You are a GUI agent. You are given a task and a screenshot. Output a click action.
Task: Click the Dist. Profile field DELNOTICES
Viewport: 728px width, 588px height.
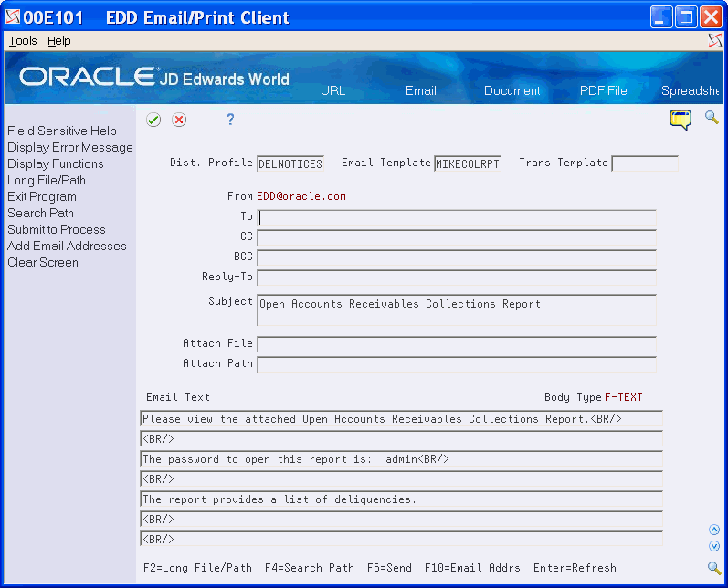point(290,163)
